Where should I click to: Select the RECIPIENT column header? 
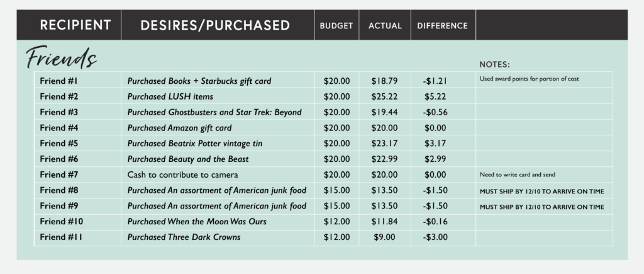pyautogui.click(x=69, y=25)
